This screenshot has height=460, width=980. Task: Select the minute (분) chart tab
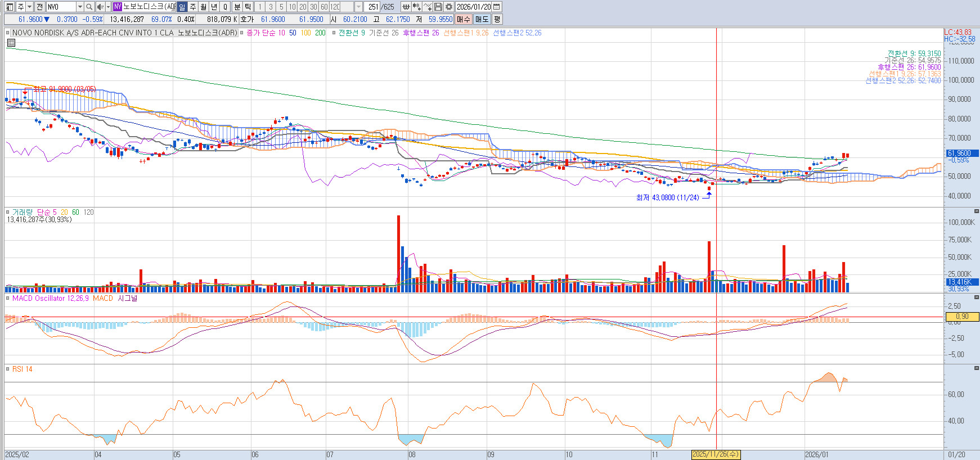click(237, 7)
